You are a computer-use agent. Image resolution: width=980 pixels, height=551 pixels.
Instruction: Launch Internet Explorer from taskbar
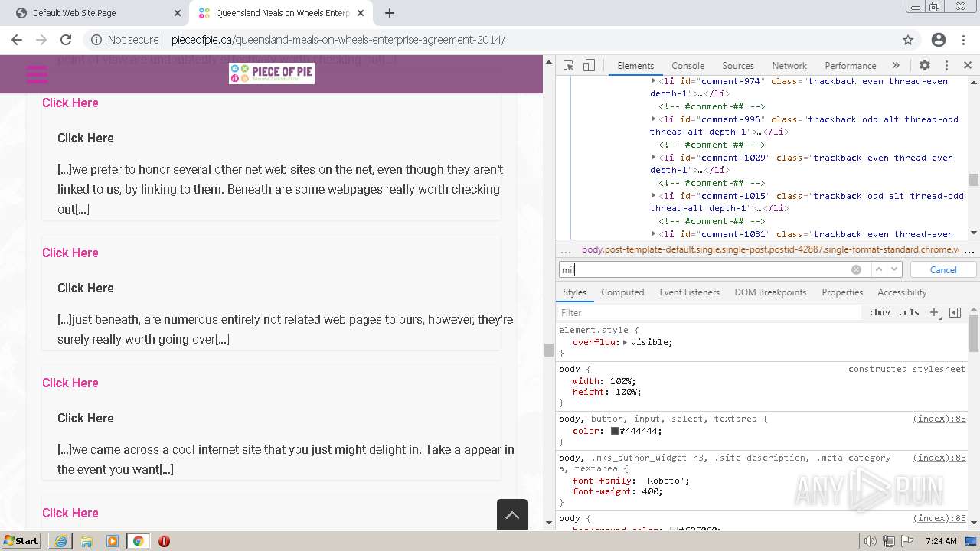click(60, 541)
